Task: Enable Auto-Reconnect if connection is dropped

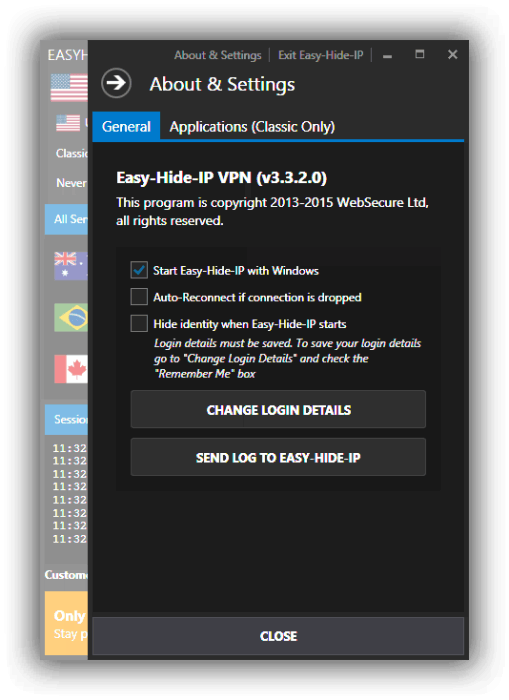Action: (x=139, y=296)
